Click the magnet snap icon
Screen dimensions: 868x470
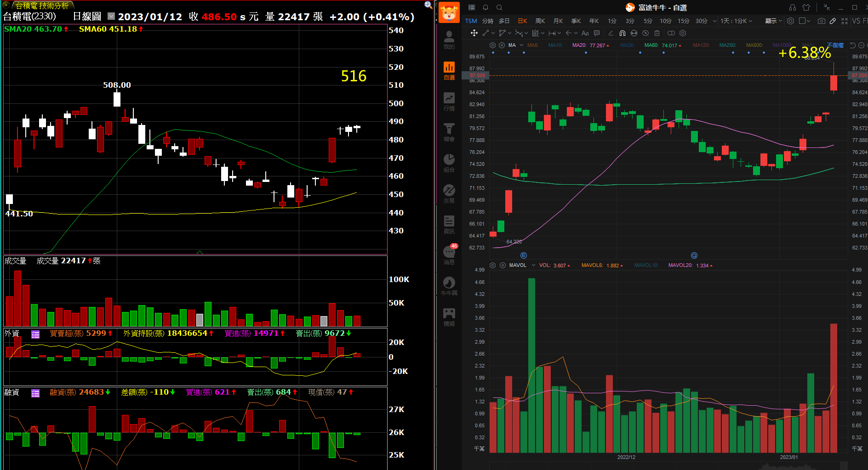[622, 33]
